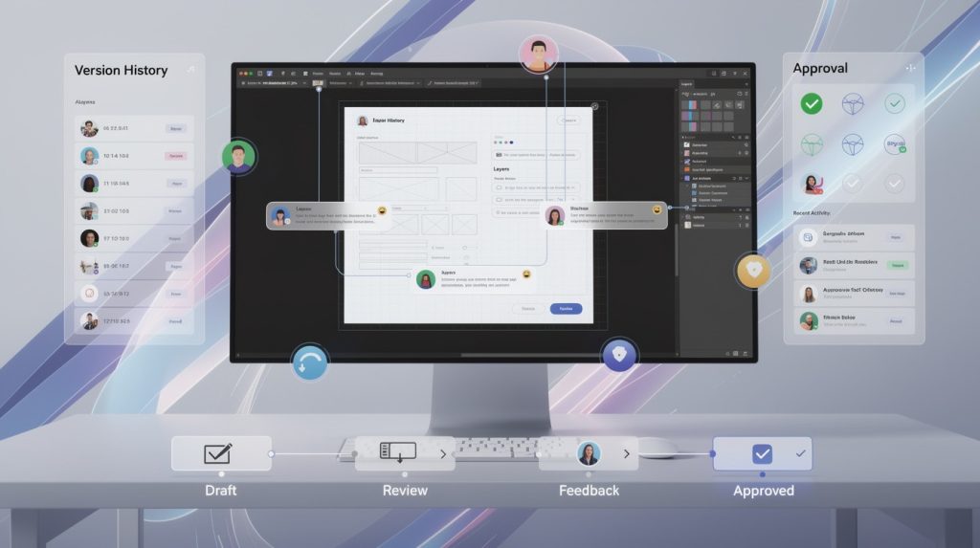Click the blue wireframe globe icon in Approval top row
980x548 pixels.
[x=853, y=103]
